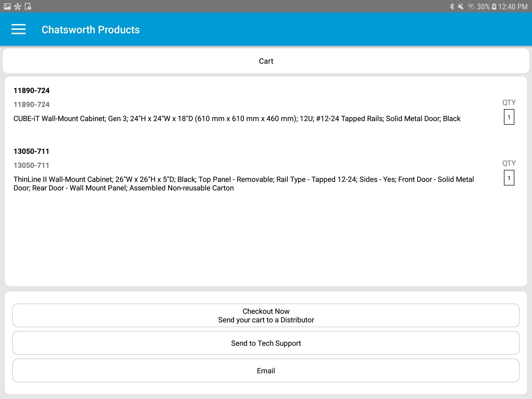Tap the battery status icon
This screenshot has width=532, height=399.
[494, 6]
